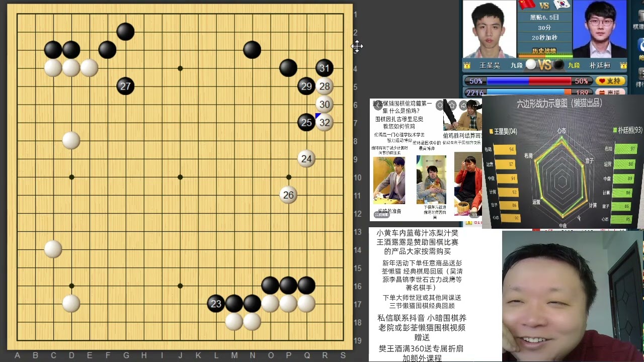Click the 支持 support button

pos(611,80)
